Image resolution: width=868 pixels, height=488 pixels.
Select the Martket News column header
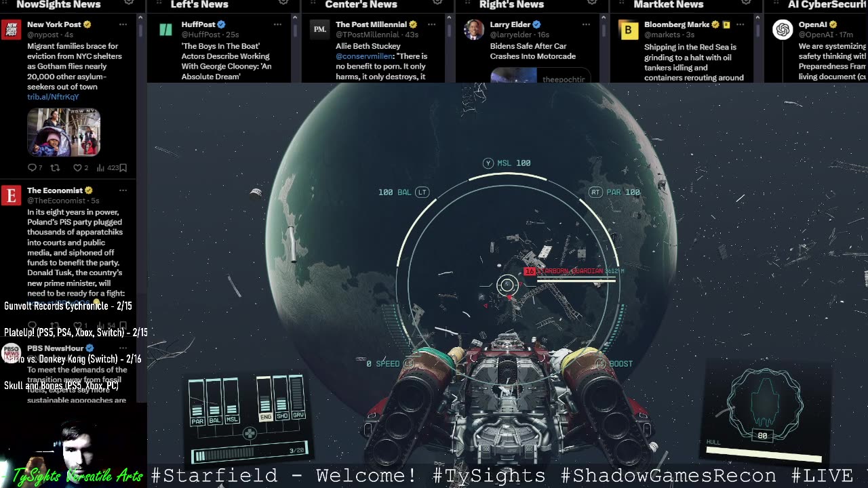[x=669, y=4]
